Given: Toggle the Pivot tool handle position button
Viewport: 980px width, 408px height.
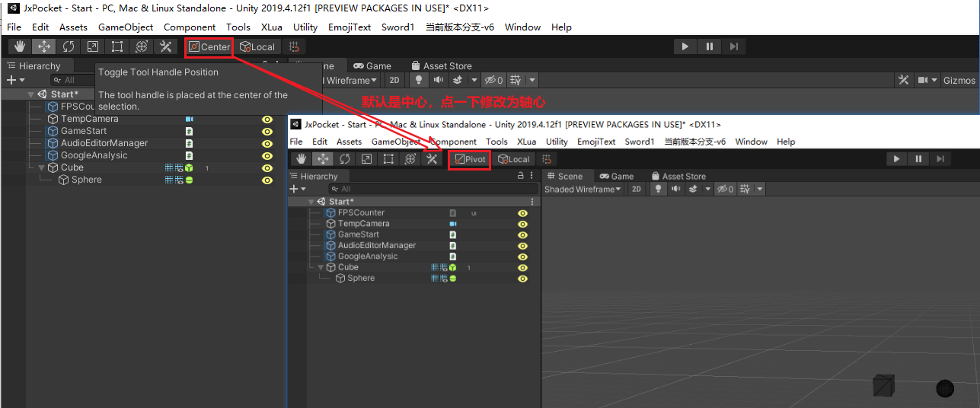Looking at the screenshot, I should pos(469,159).
